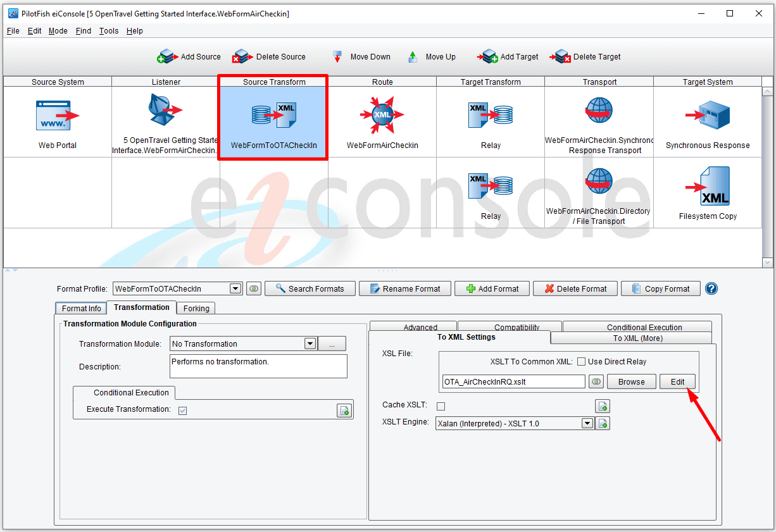Click the Browse button for XSL file
The image size is (776, 532).
pyautogui.click(x=631, y=381)
